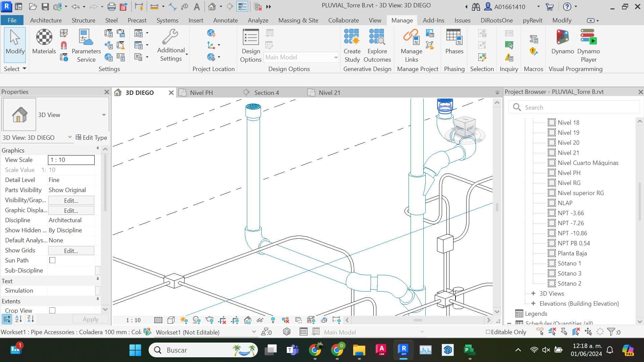
Task: Open the active workset dropdown
Action: tap(254, 332)
